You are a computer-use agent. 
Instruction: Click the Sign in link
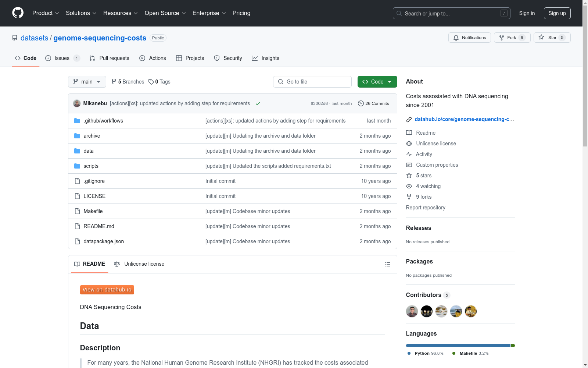pyautogui.click(x=527, y=13)
